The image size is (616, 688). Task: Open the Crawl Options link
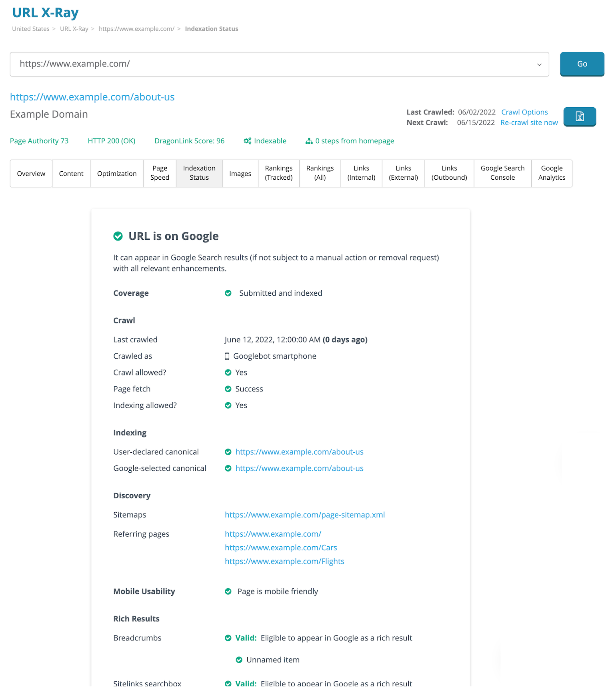[x=524, y=112]
